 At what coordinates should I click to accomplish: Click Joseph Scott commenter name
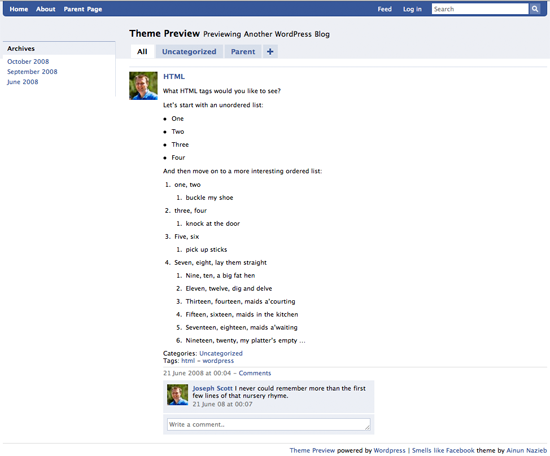click(213, 388)
